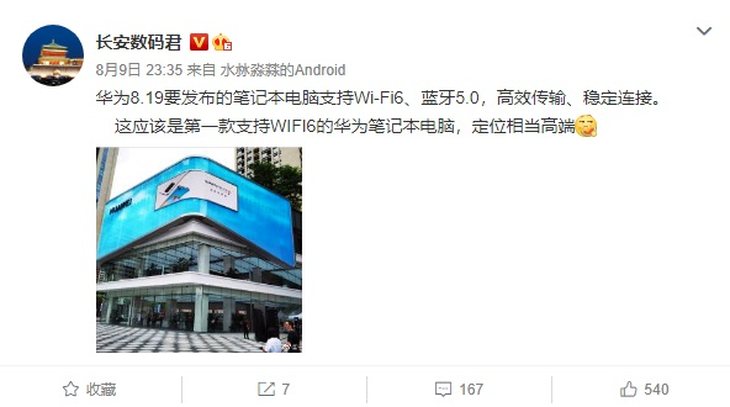The width and height of the screenshot is (730, 407).
Task: Click the star favorite icon
Action: [x=71, y=389]
